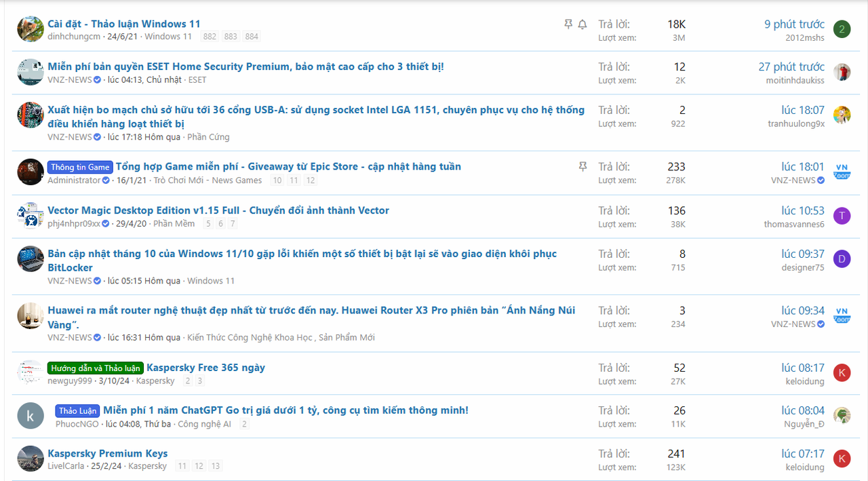
Task: Open Trò Chơi Mới - News Games category
Action: [x=208, y=180]
